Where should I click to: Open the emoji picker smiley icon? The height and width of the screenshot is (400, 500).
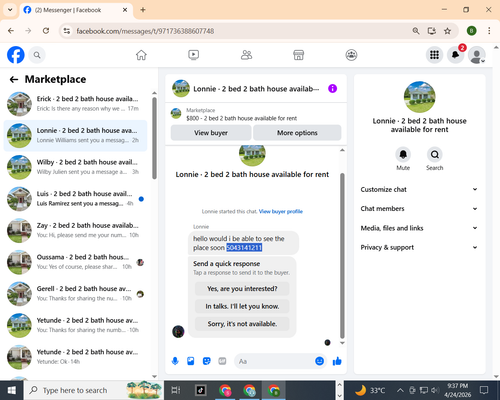pos(319,361)
